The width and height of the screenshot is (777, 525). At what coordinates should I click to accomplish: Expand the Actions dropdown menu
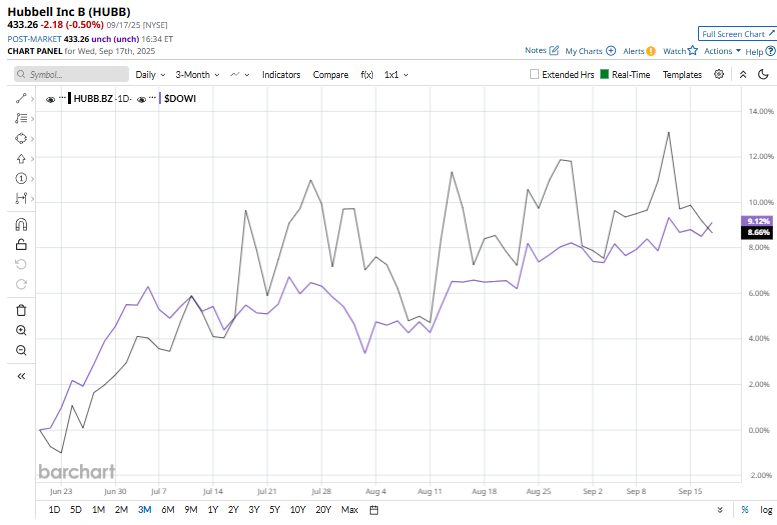pos(722,51)
